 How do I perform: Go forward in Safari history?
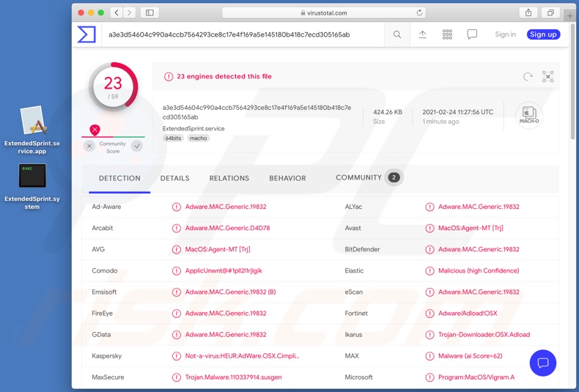tap(129, 12)
